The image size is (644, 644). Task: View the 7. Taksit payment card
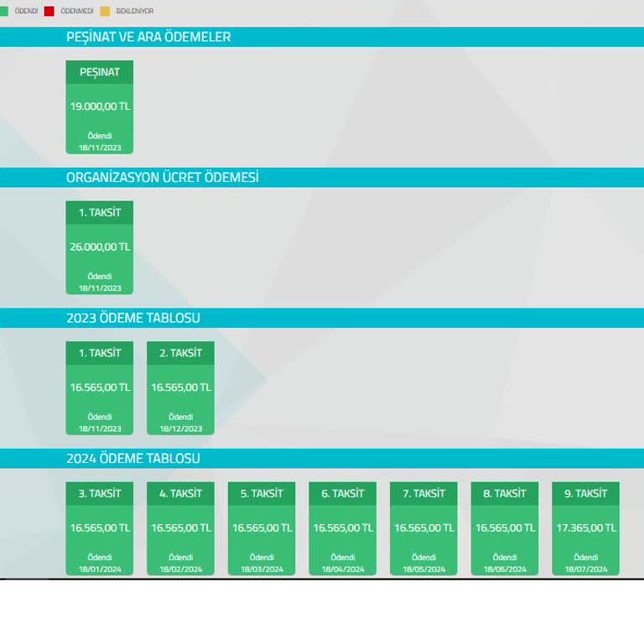pos(423,528)
